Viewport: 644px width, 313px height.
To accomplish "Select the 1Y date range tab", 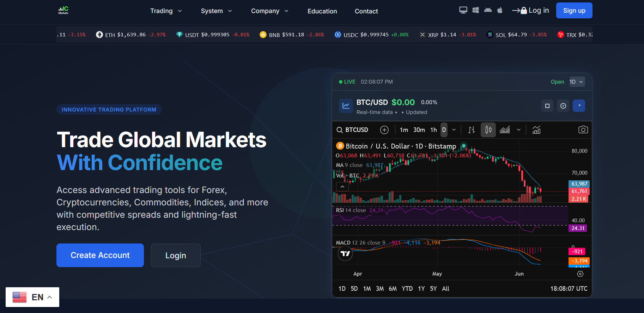I will 421,289.
